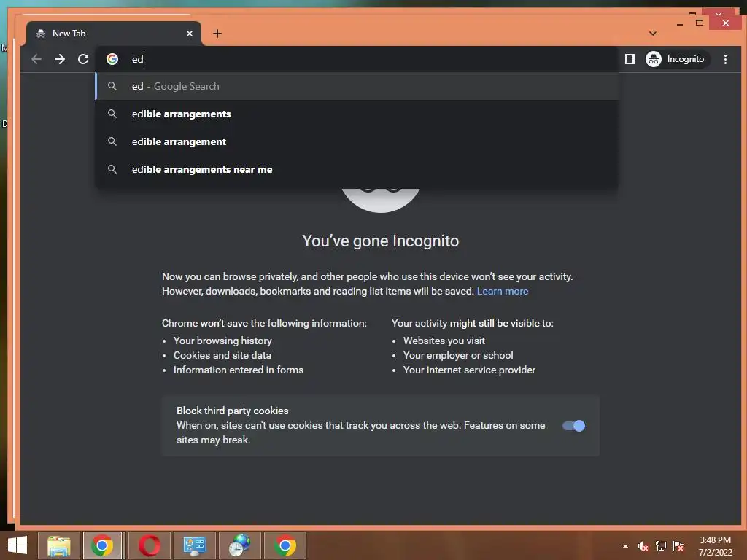Open a new tab with plus button

[217, 34]
